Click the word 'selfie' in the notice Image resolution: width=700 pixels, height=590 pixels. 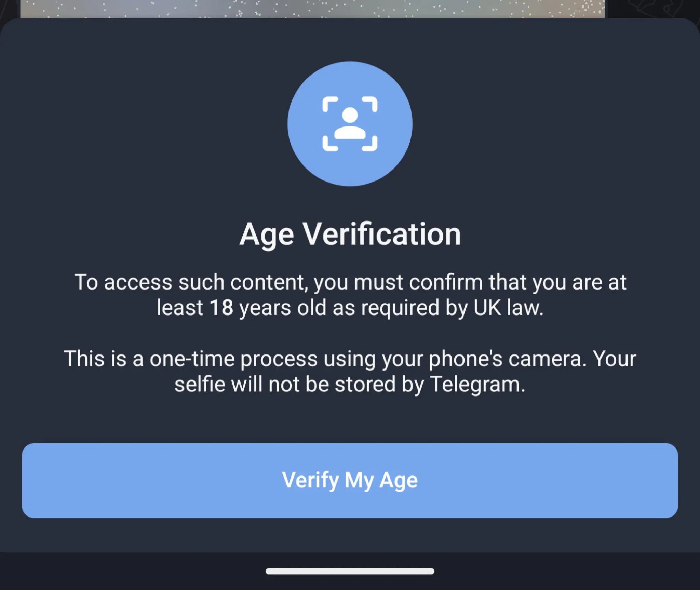click(200, 384)
